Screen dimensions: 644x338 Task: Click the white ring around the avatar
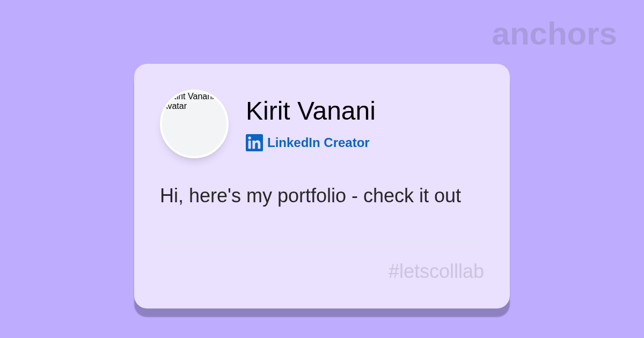pos(161,124)
